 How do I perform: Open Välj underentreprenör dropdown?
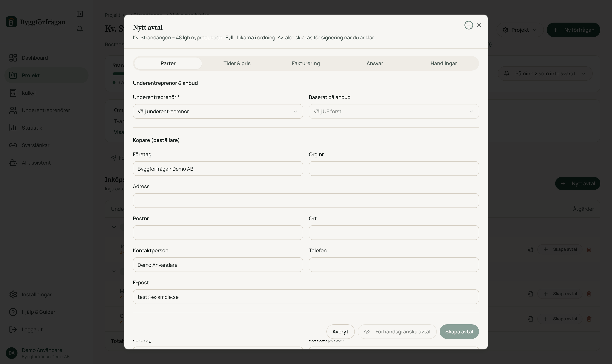click(218, 111)
